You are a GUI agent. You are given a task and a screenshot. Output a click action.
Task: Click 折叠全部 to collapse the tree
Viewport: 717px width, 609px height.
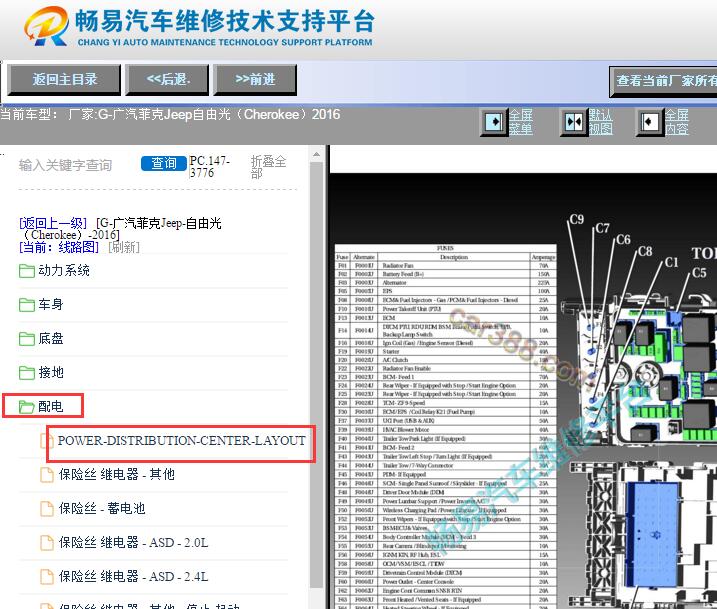[268, 167]
